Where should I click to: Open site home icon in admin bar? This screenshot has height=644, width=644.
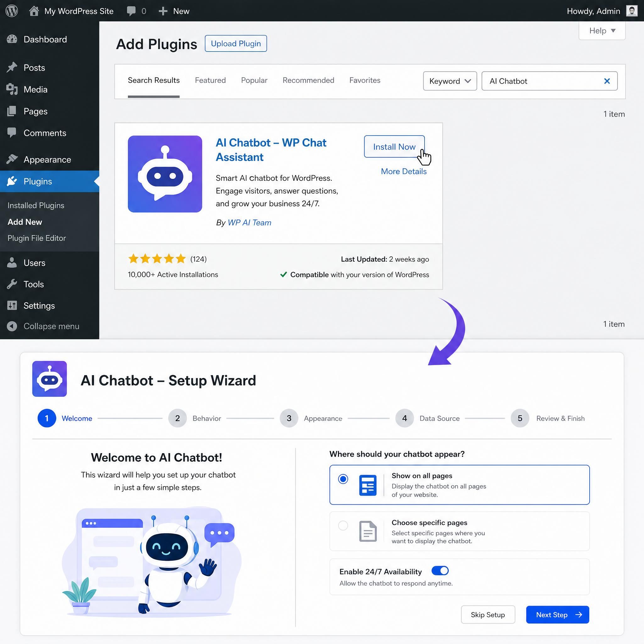click(34, 11)
